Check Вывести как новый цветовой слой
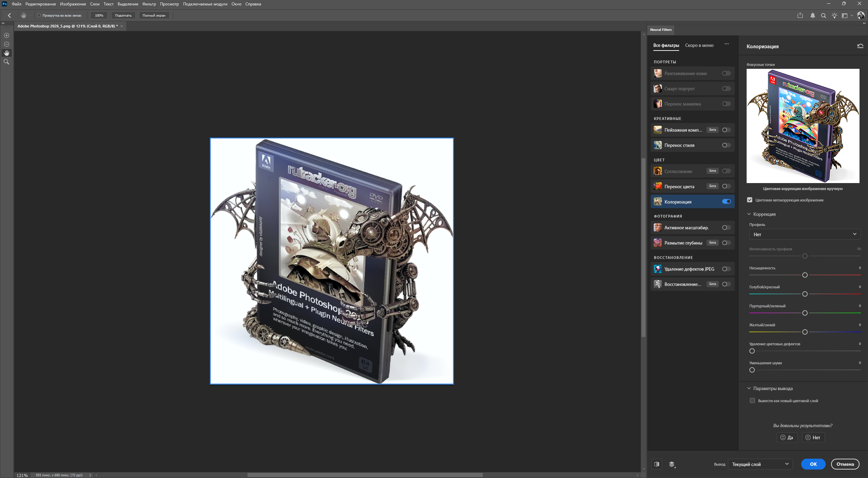Viewport: 868px width, 478px height. (752, 400)
